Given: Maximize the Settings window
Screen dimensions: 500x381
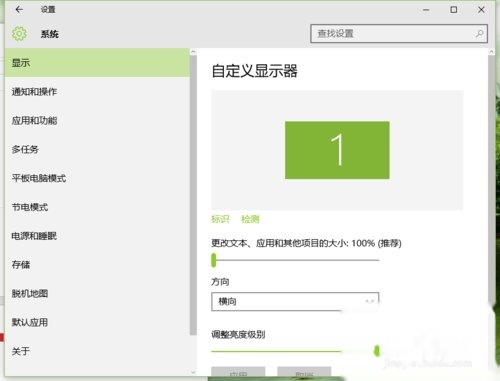Looking at the screenshot, I should pos(454,10).
